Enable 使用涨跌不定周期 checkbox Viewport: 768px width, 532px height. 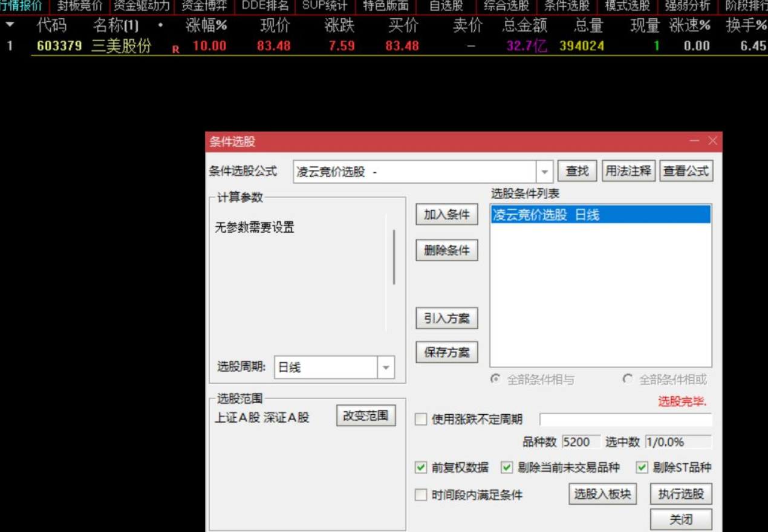(421, 420)
